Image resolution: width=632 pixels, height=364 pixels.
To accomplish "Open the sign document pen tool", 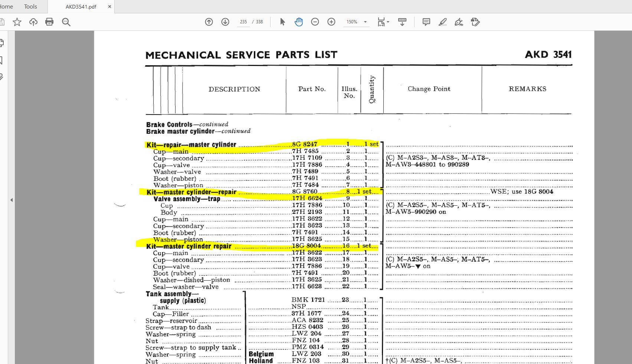I will [x=459, y=22].
